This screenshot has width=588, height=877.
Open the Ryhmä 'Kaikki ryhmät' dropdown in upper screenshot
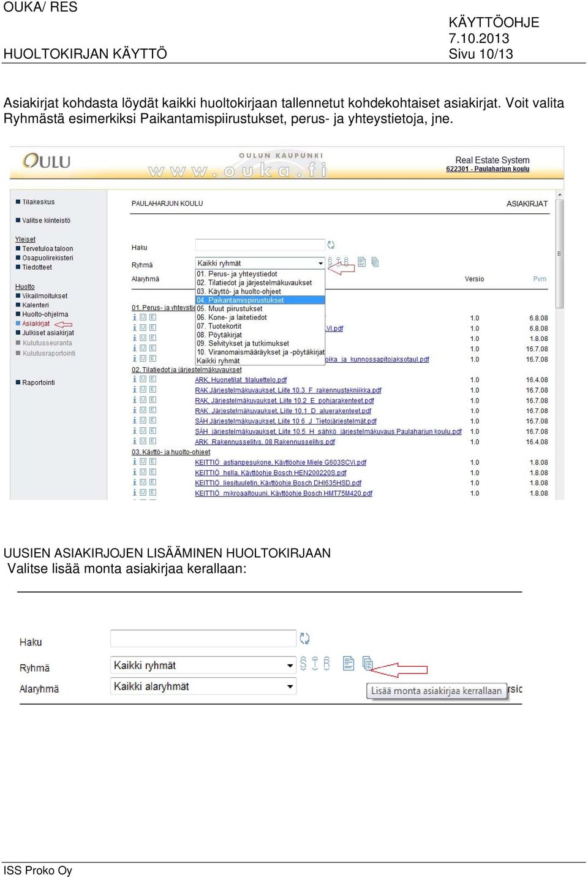(x=260, y=263)
